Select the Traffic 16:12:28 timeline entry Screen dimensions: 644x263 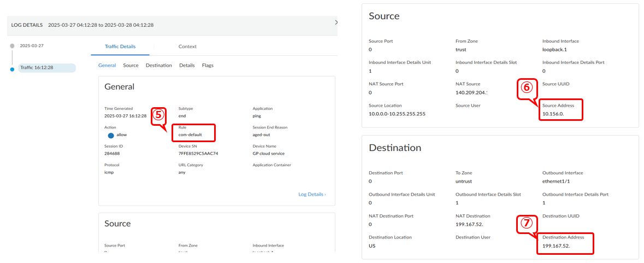46,68
